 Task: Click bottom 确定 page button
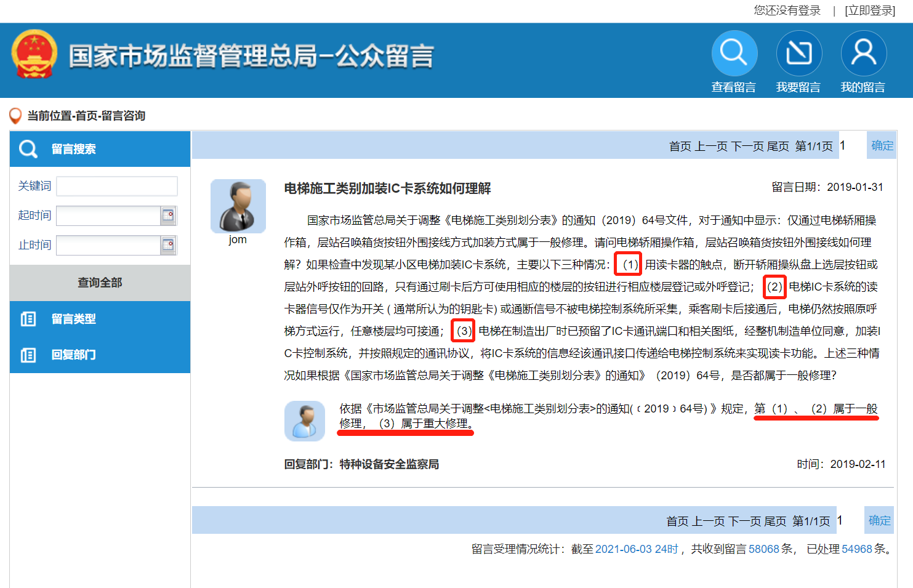(x=879, y=521)
